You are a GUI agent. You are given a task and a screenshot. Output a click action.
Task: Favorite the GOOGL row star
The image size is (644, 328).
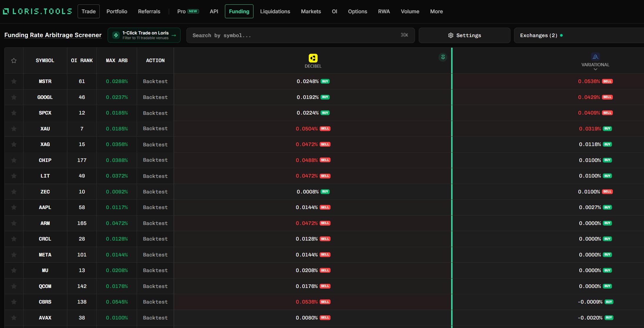14,97
